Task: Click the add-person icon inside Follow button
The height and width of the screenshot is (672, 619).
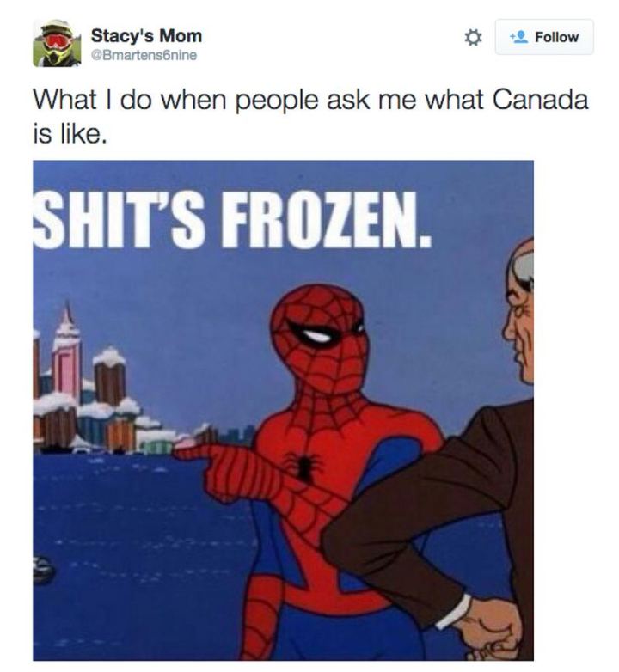Action: [518, 37]
